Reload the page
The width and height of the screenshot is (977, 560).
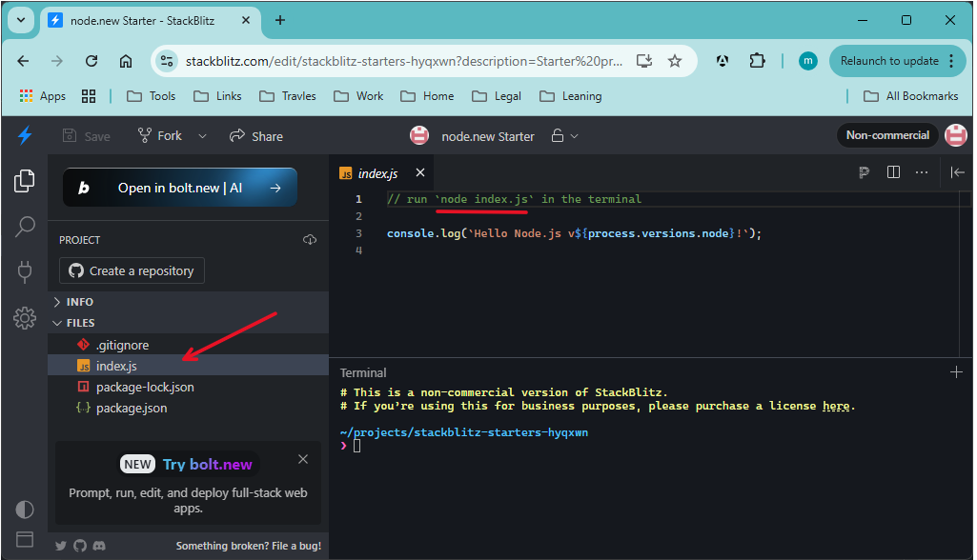(x=92, y=61)
